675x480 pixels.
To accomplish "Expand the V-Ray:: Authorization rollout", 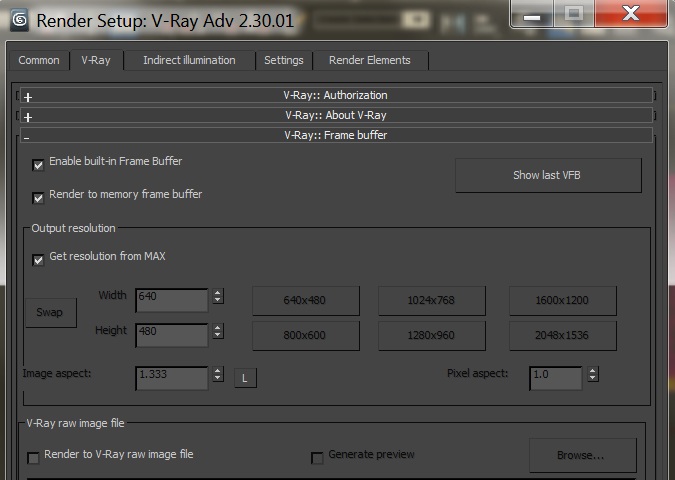I will [336, 95].
